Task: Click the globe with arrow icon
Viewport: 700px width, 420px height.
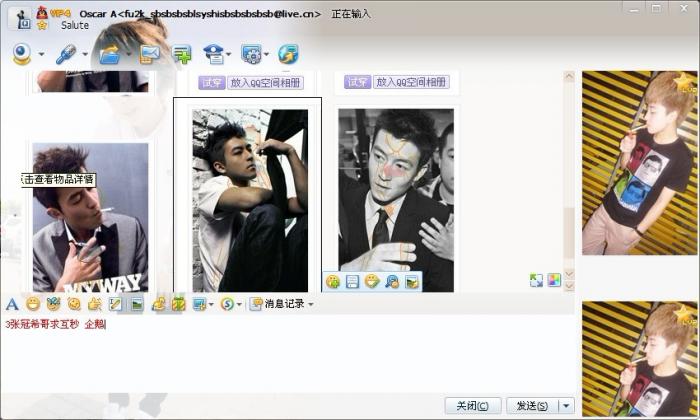Action: pyautogui.click(x=288, y=54)
